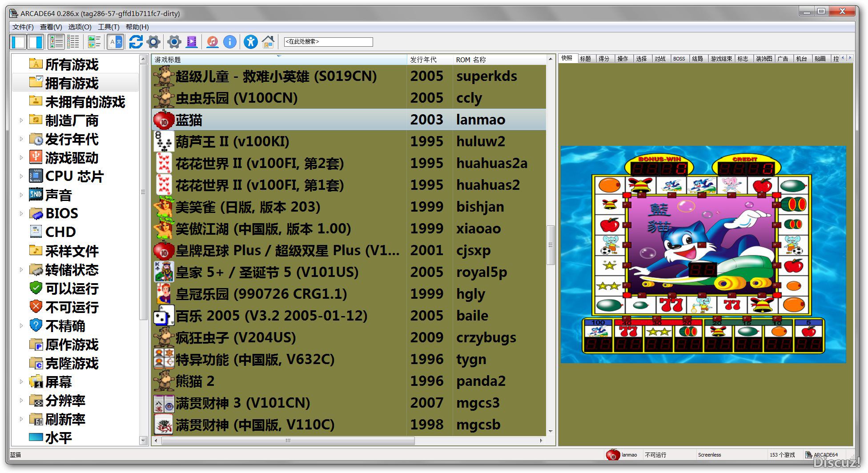Open the blue info circle icon
The image size is (868, 473).
tap(229, 42)
